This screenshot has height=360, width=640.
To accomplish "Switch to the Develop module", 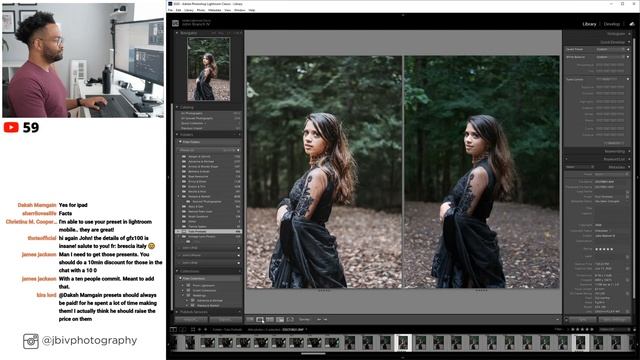I will (x=611, y=24).
